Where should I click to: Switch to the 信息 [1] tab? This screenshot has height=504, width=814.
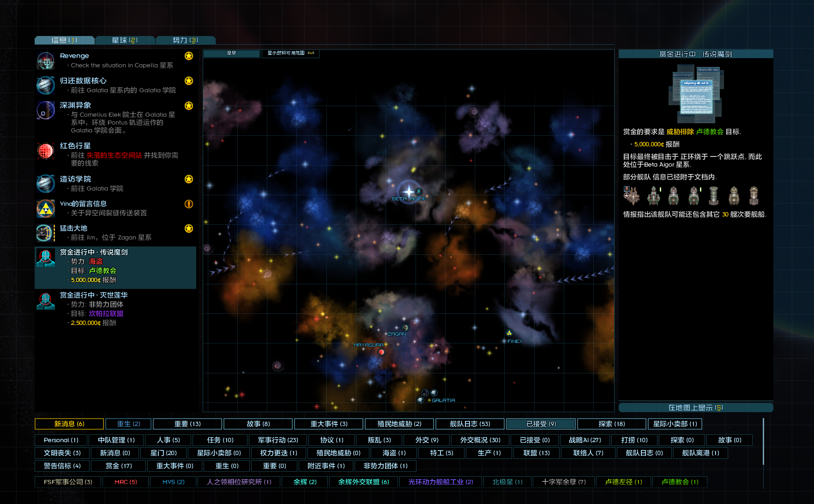coord(64,40)
